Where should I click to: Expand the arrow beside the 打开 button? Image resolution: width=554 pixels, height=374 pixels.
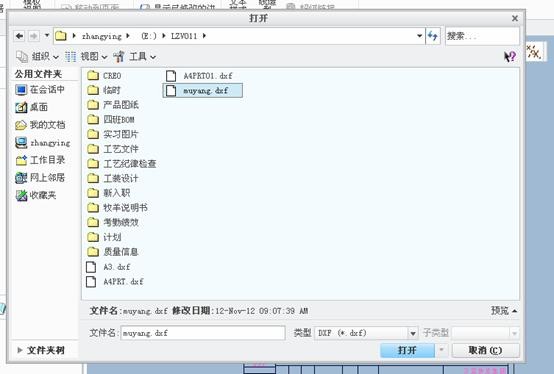[x=441, y=350]
